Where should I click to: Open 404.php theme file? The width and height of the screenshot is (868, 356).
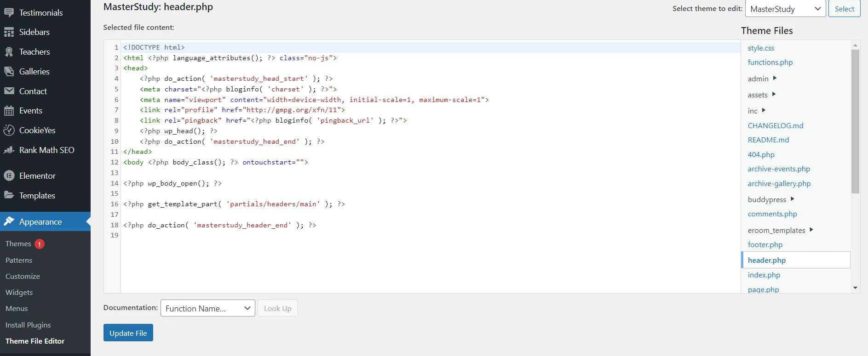761,154
